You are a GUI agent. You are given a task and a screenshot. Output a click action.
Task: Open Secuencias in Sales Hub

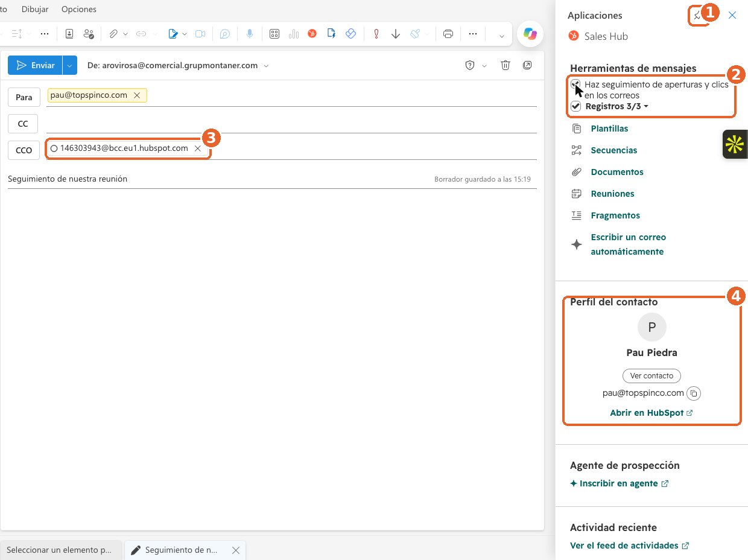pos(614,150)
